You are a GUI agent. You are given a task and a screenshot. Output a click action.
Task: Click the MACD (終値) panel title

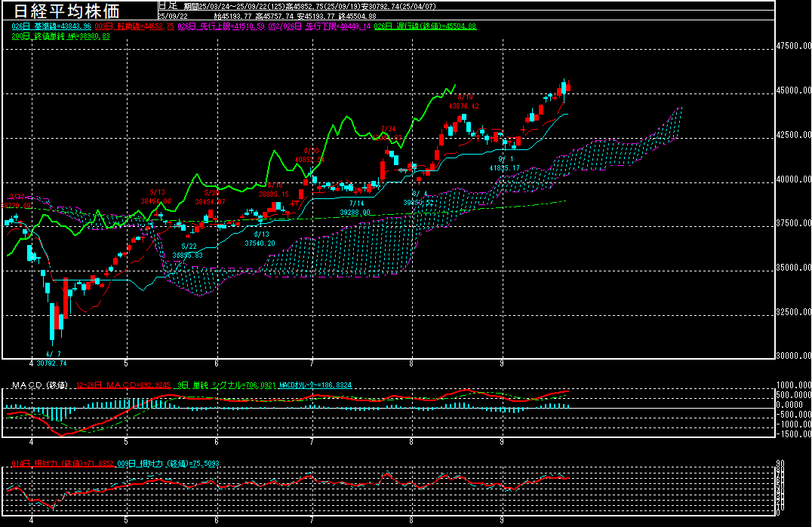click(39, 385)
